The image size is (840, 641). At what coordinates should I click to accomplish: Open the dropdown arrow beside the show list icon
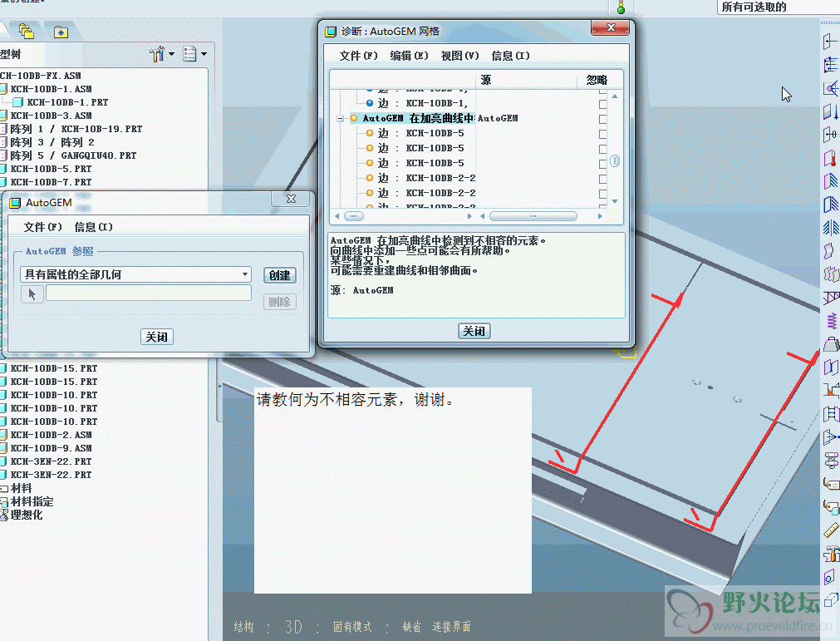coord(204,54)
